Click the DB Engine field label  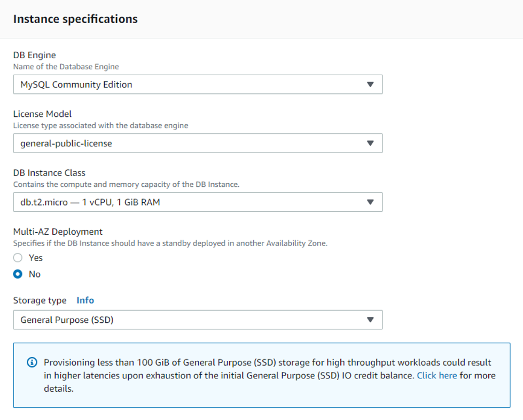tap(35, 55)
